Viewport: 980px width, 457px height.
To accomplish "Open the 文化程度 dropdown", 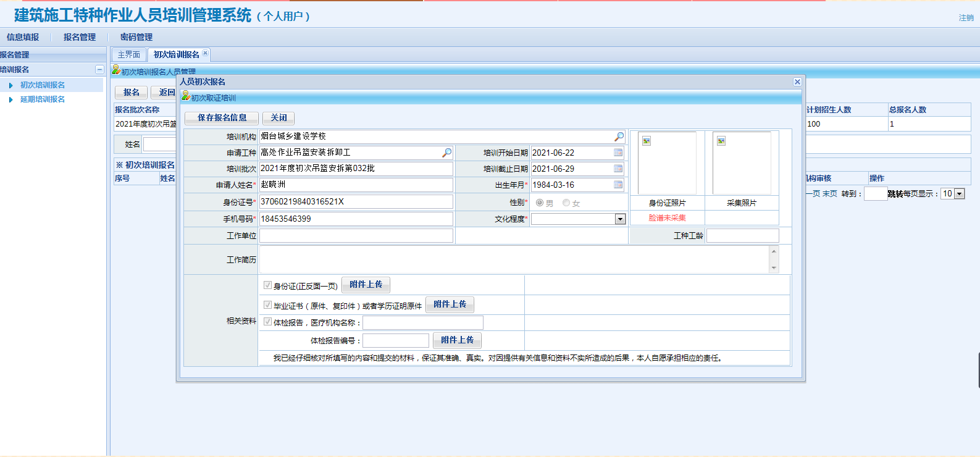I will [x=620, y=219].
